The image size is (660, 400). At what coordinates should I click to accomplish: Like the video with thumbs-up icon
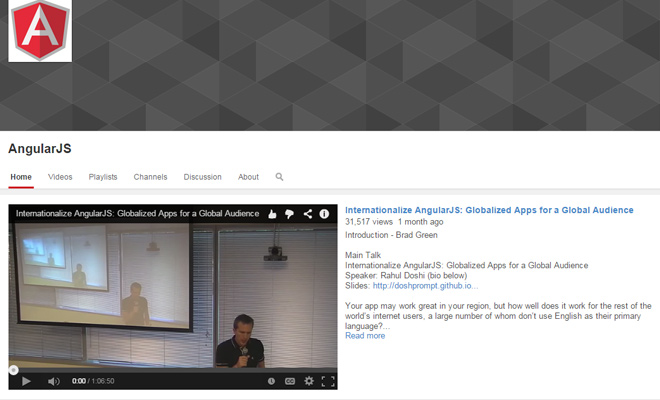pyautogui.click(x=272, y=214)
